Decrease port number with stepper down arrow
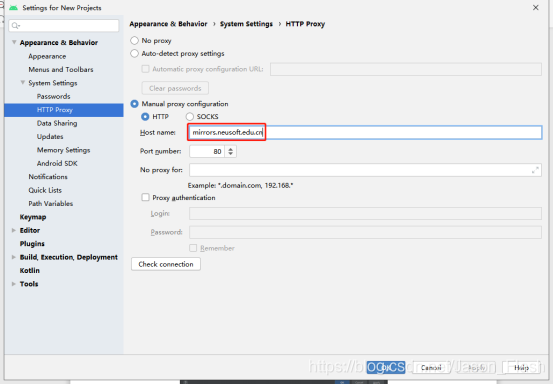 [x=230, y=154]
